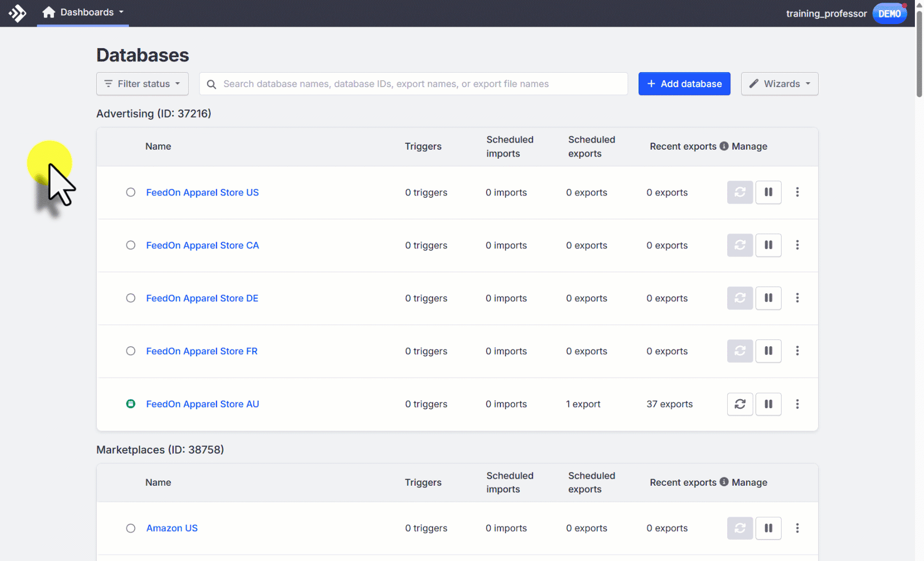Viewport: 924px width, 561px height.
Task: Click '37 exports' in the AU row
Action: pos(669,404)
